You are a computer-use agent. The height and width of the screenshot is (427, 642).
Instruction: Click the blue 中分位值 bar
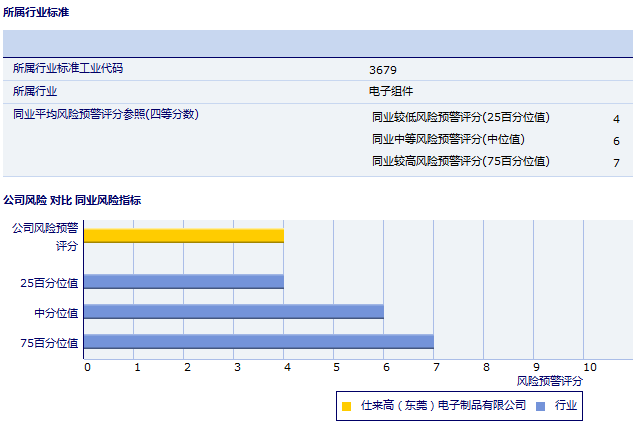(x=233, y=312)
